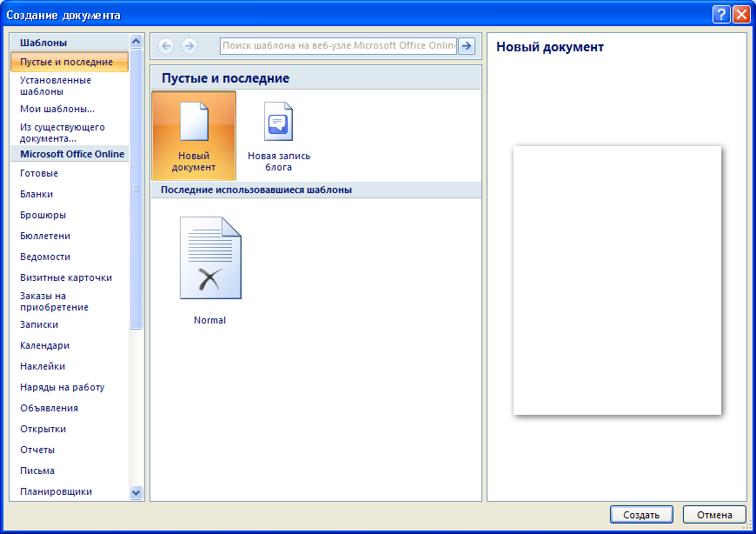
Task: Open Готовые templates category
Action: (x=70, y=173)
